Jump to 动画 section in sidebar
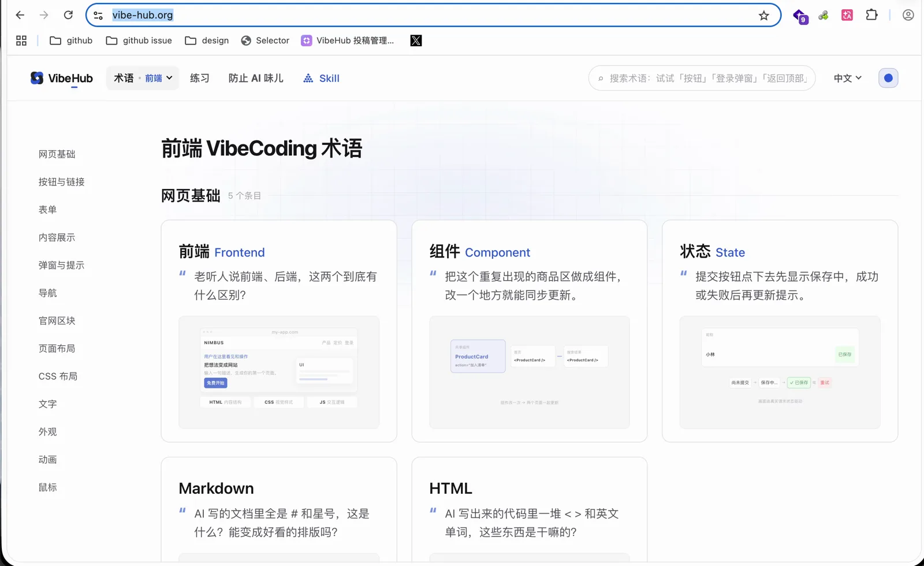Viewport: 924px width, 566px height. [47, 459]
